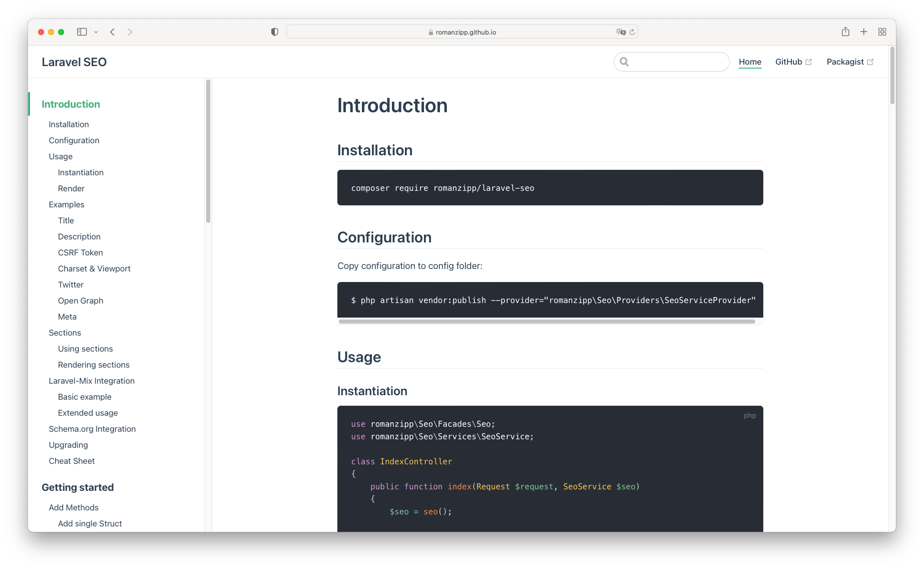Jump to Open Graph in the sidebar
Viewport: 924px width, 569px height.
[81, 301]
